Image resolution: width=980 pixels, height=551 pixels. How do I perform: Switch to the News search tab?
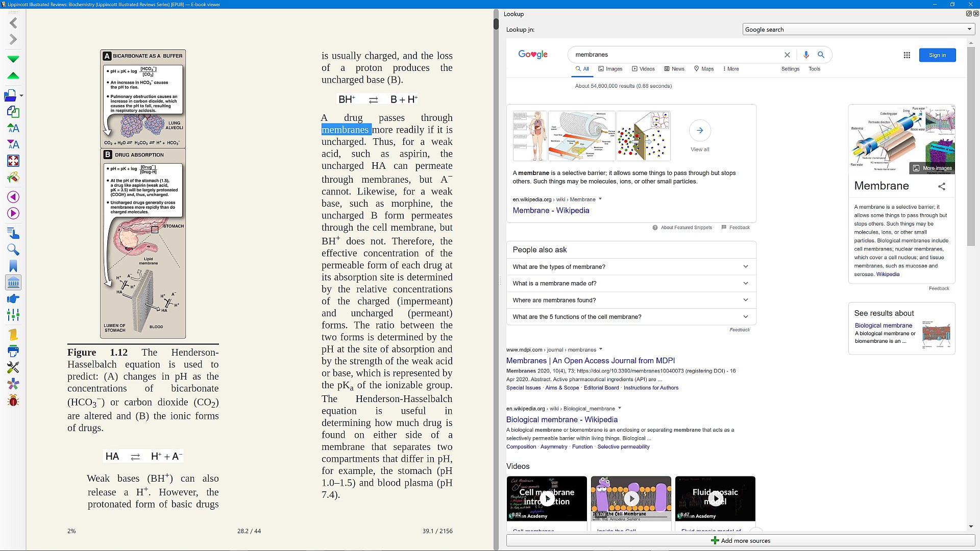point(674,69)
